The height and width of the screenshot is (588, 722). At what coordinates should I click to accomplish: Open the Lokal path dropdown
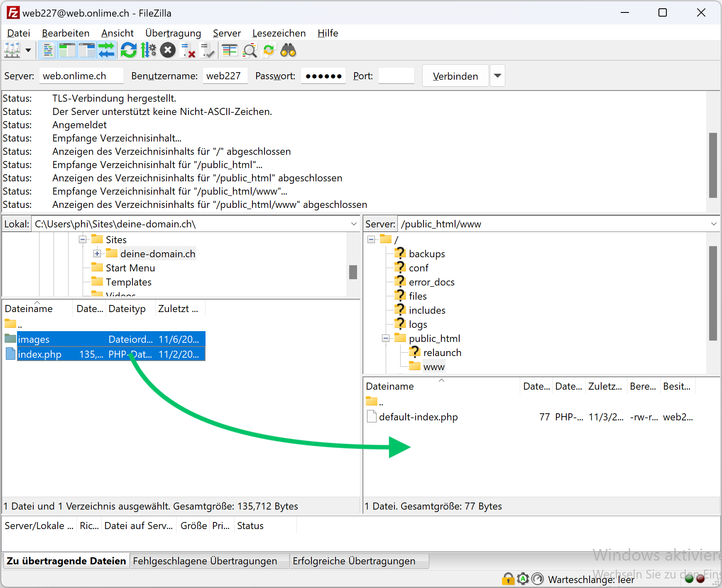(354, 224)
